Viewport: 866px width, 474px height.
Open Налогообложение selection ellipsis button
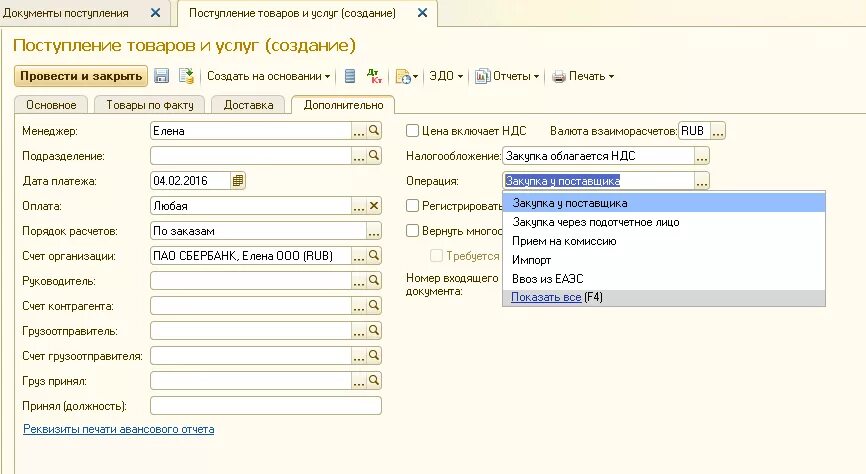[x=702, y=156]
